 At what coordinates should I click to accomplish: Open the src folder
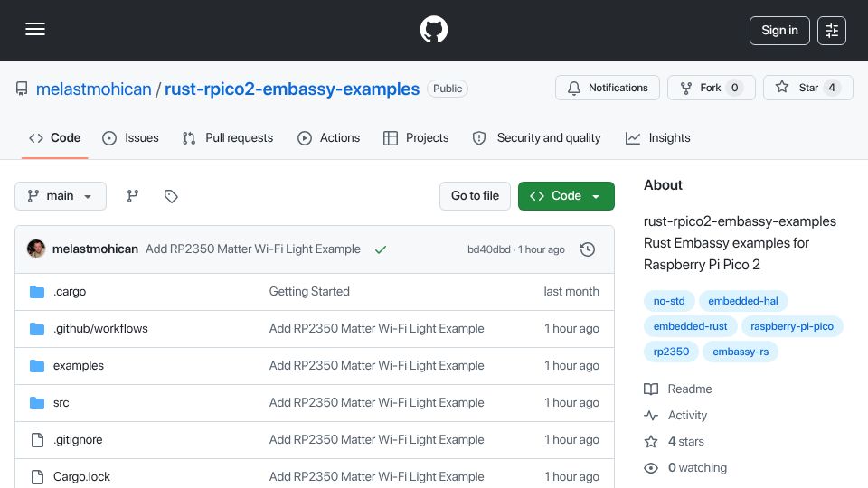pyautogui.click(x=61, y=403)
